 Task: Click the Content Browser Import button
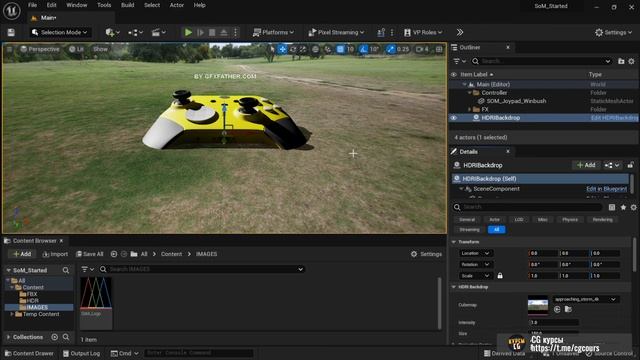click(x=55, y=254)
